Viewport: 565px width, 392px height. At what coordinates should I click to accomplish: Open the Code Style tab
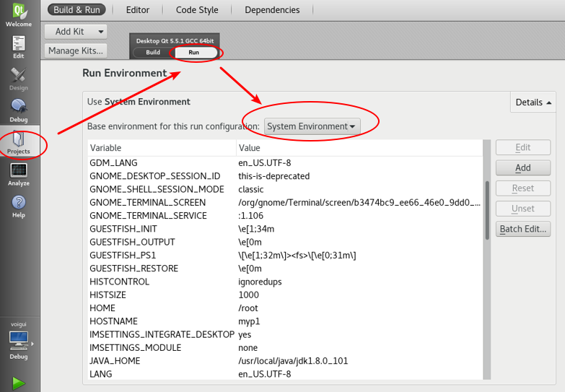(197, 9)
